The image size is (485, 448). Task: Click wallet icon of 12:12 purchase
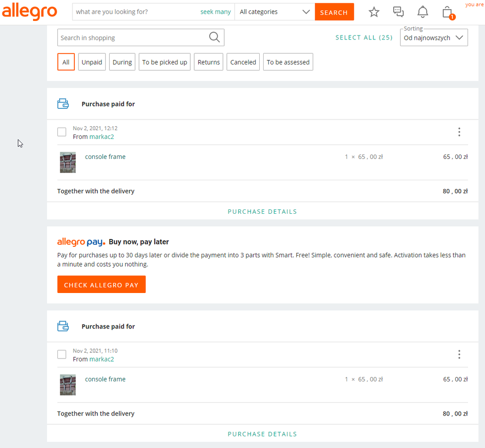(x=63, y=103)
